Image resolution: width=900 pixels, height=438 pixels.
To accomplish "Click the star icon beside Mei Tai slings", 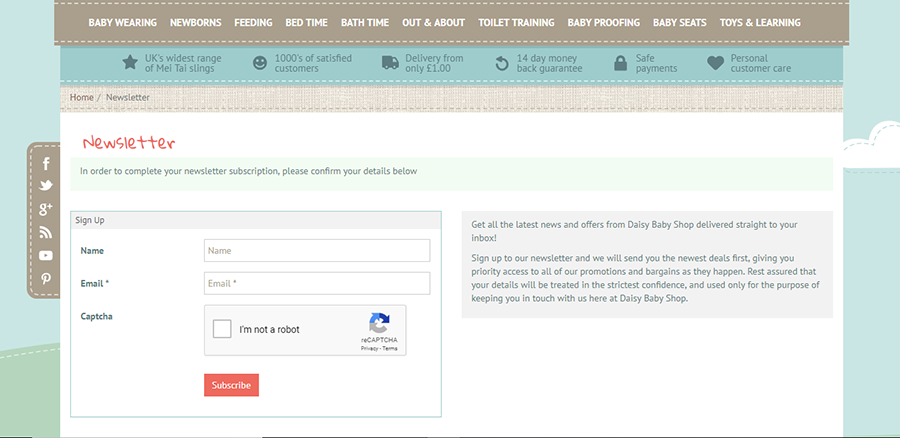I will [x=130, y=62].
